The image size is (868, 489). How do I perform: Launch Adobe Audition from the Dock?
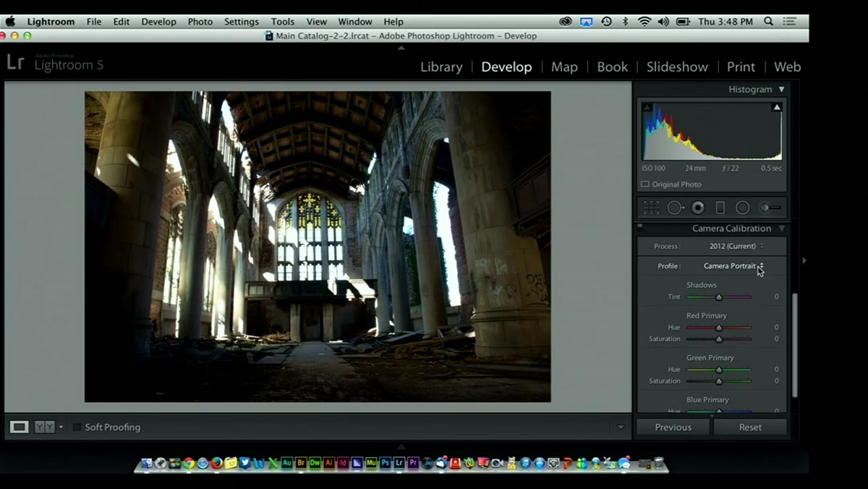287,462
